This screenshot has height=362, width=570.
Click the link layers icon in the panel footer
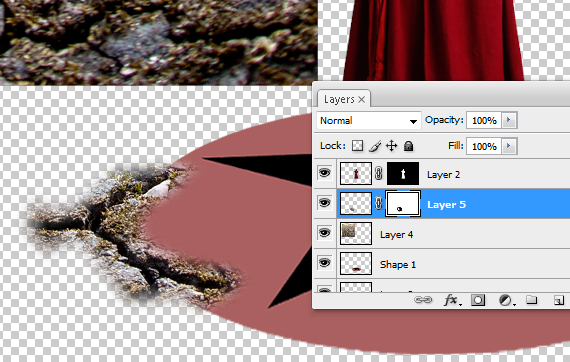tap(423, 300)
